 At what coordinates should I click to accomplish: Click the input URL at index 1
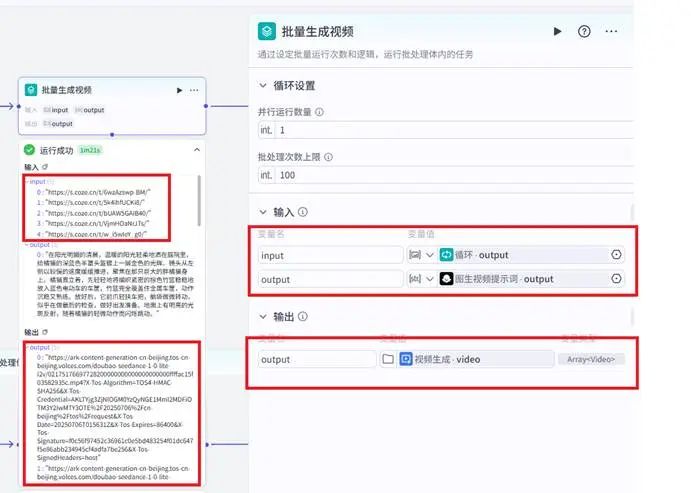pos(95,203)
